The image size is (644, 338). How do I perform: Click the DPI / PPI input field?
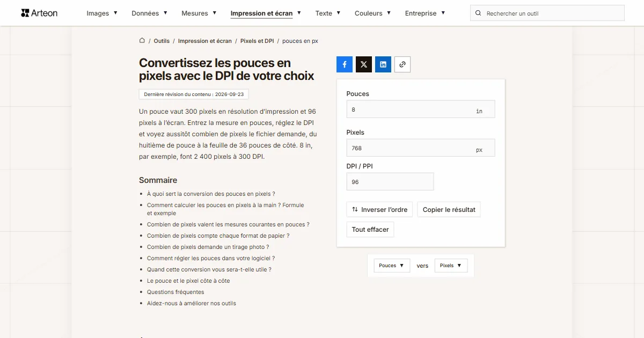pyautogui.click(x=390, y=182)
